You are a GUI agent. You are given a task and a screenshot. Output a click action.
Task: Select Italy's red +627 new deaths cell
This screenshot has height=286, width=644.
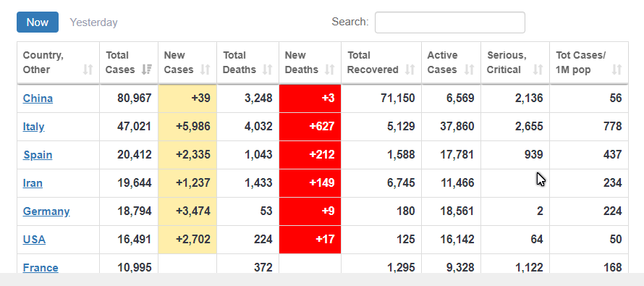point(310,127)
